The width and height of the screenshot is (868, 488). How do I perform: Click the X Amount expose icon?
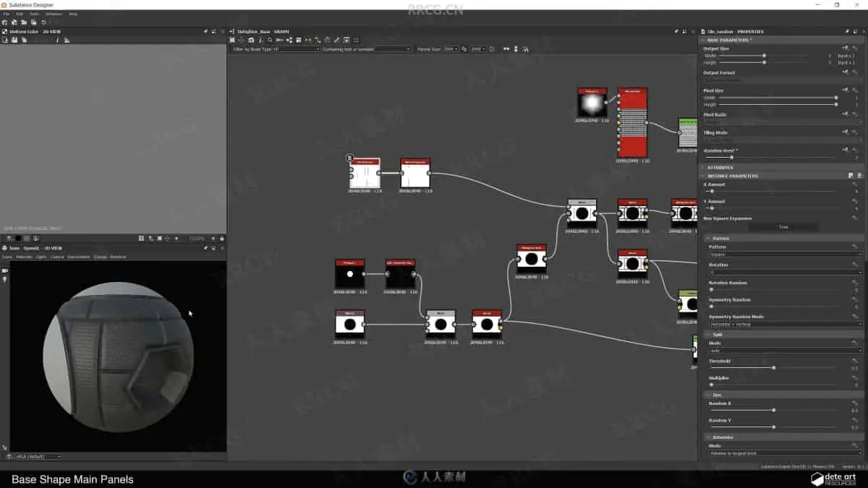click(854, 184)
